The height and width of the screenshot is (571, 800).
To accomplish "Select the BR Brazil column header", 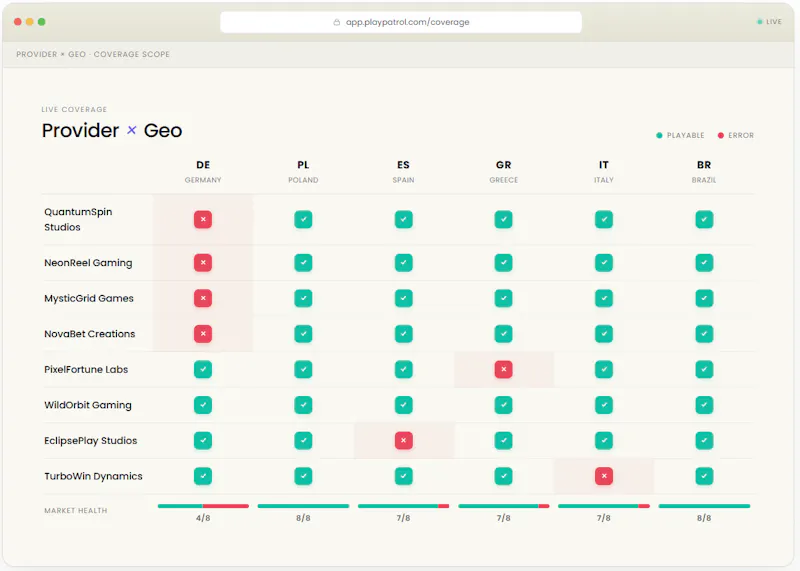I will (704, 171).
